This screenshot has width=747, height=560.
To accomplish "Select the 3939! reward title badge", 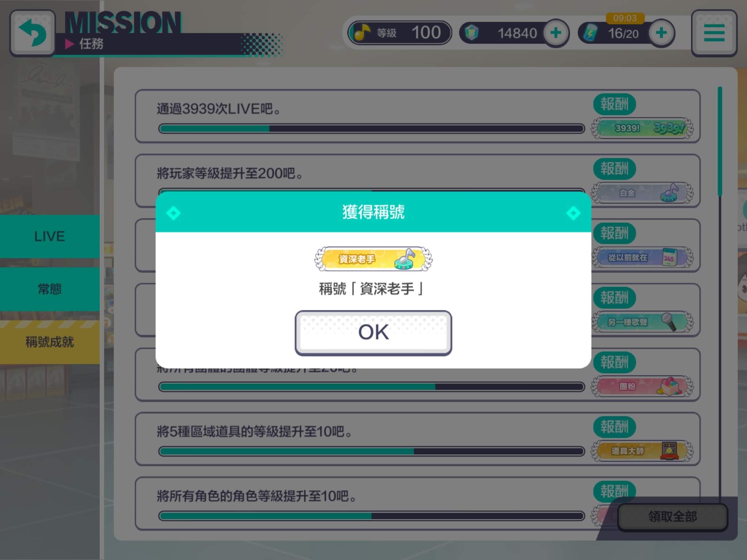I will (x=642, y=128).
